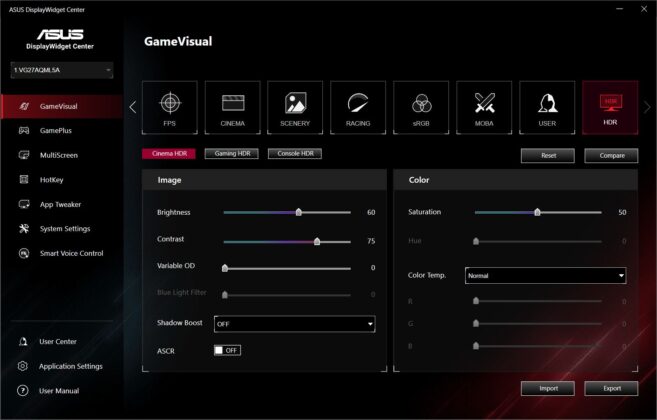Image resolution: width=657 pixels, height=420 pixels.
Task: Click the HotKey icon
Action: pyautogui.click(x=24, y=179)
